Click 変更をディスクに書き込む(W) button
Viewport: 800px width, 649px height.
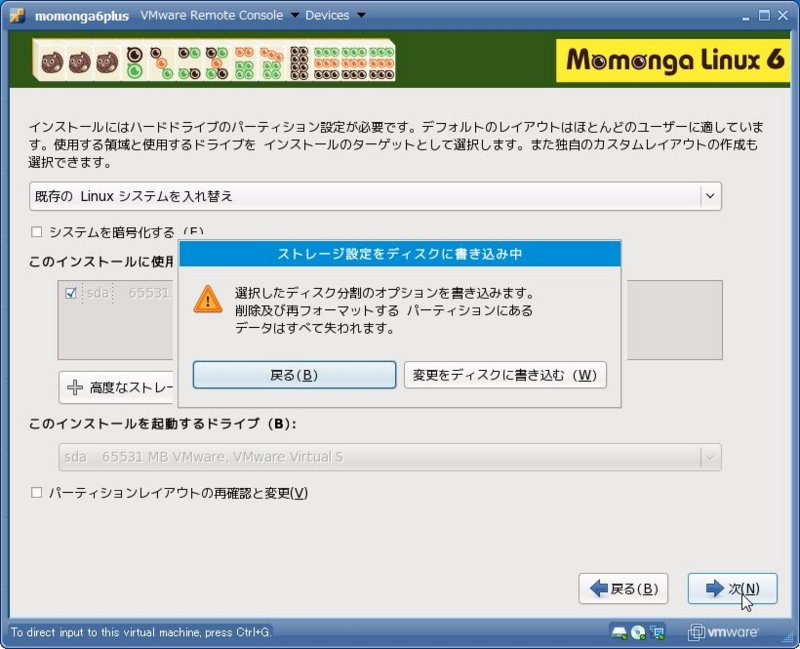coord(505,375)
